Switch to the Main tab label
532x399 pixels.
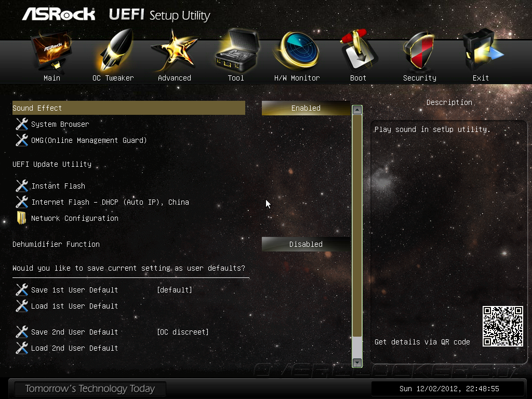point(52,78)
